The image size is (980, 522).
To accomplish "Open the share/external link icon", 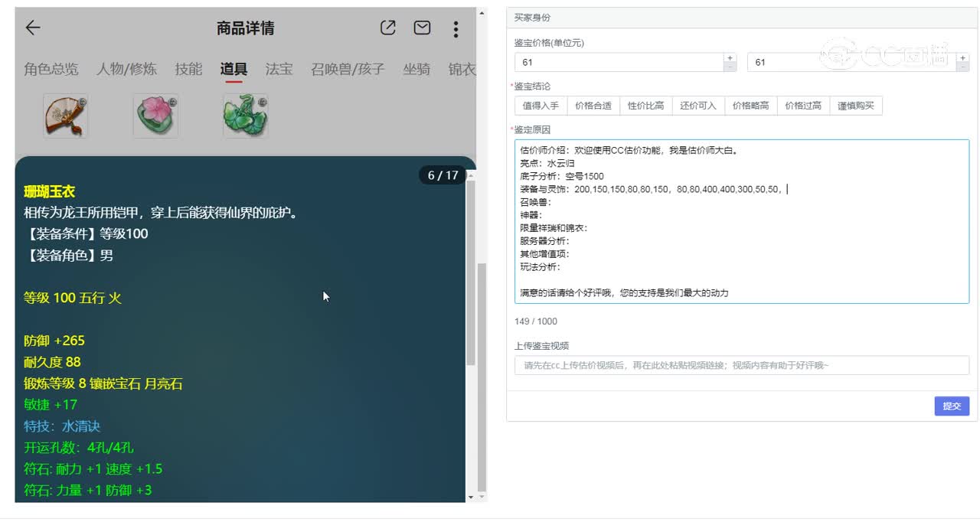I will (387, 28).
